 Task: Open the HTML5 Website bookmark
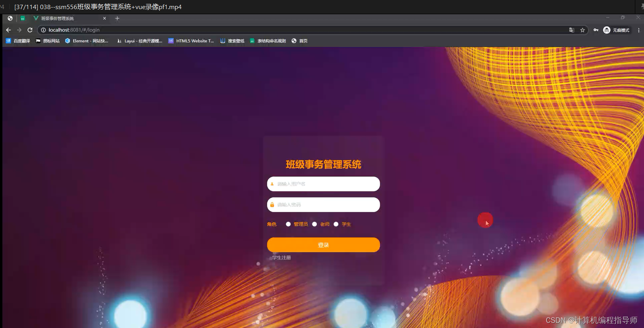(x=191, y=41)
